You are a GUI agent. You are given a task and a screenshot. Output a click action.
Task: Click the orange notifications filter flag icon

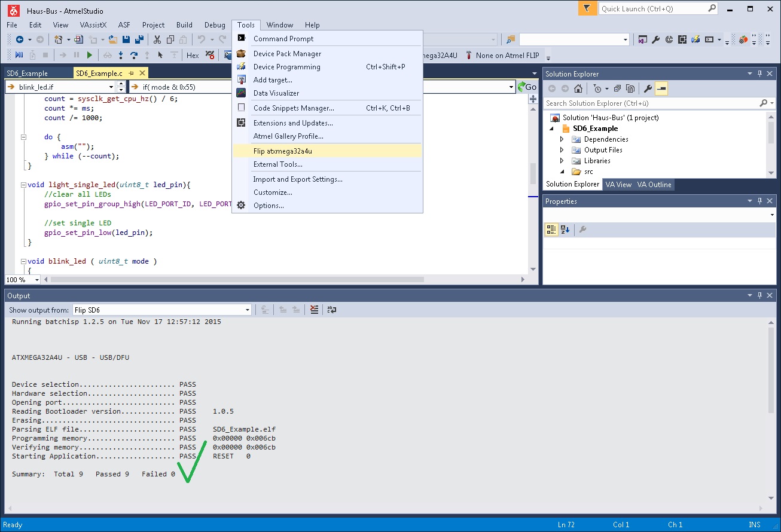coord(587,8)
